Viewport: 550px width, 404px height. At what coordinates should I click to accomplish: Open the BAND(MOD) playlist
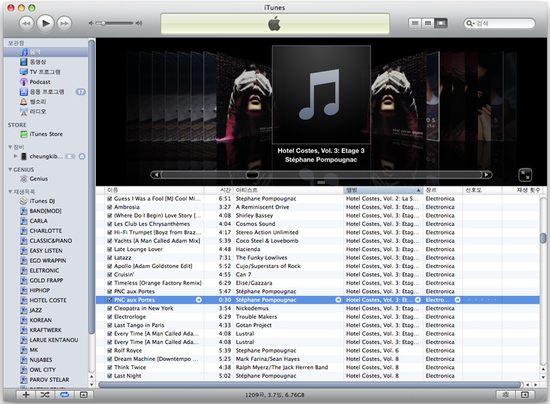click(46, 211)
